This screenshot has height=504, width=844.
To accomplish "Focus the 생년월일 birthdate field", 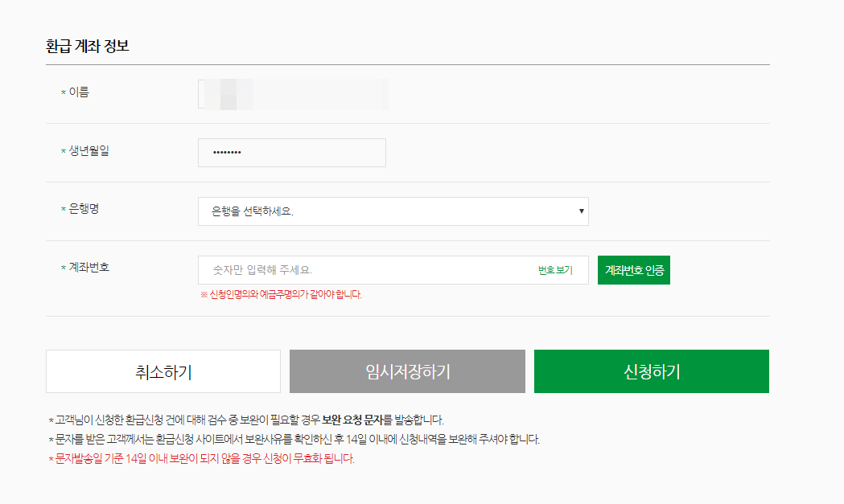I will 292,153.
